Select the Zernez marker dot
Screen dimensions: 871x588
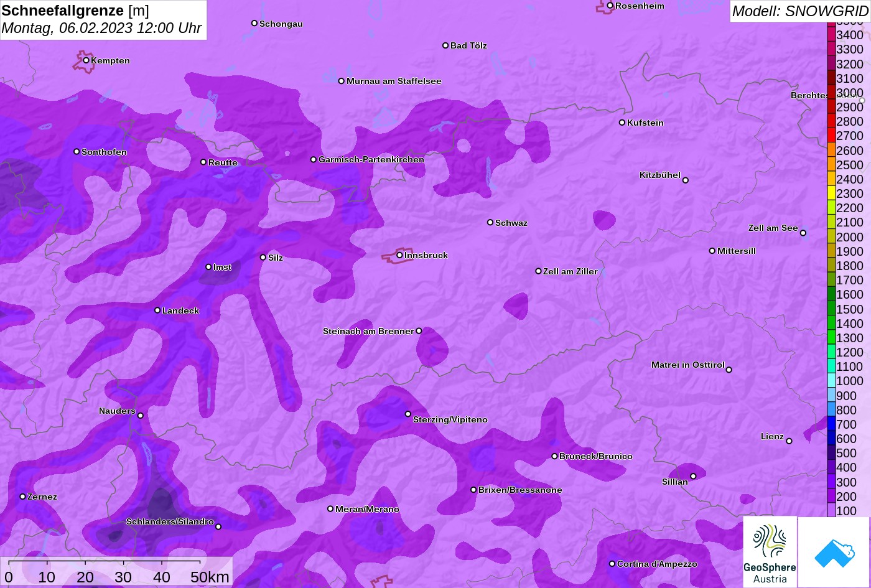coord(23,497)
